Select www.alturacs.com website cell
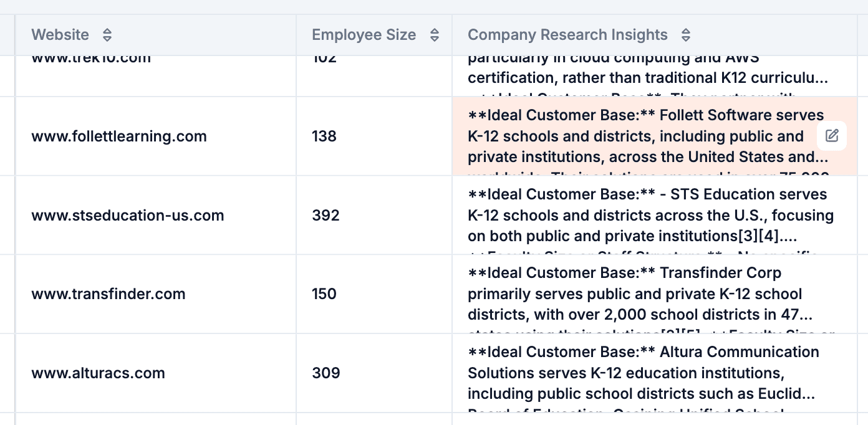868x425 pixels. [156, 373]
